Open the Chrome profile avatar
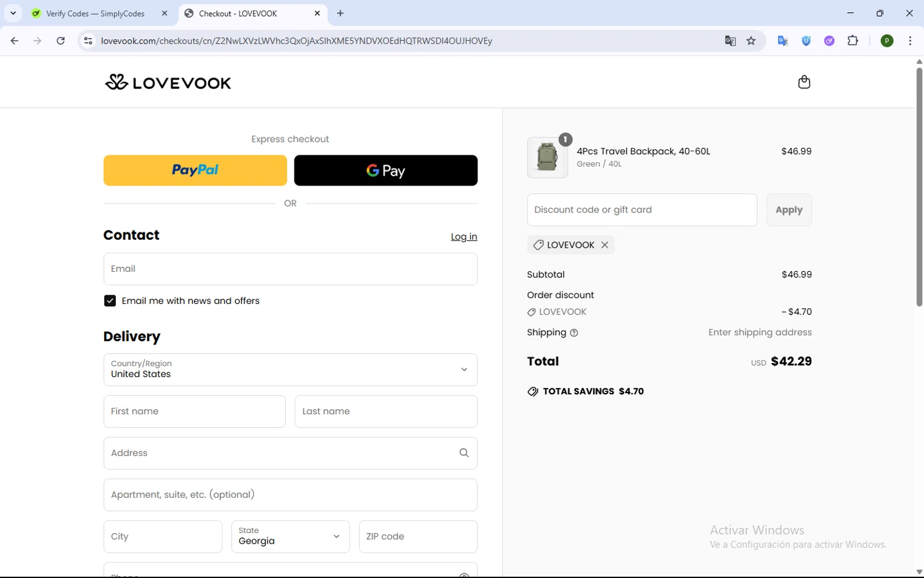The image size is (924, 578). [x=887, y=41]
